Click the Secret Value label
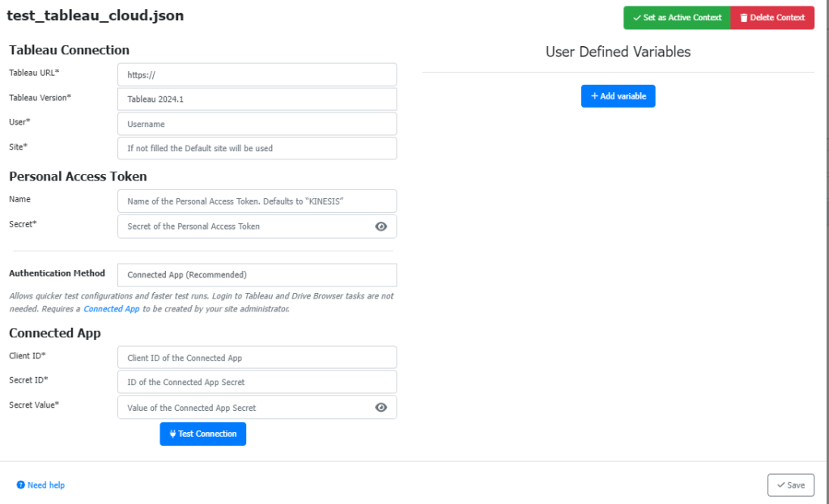 point(34,405)
